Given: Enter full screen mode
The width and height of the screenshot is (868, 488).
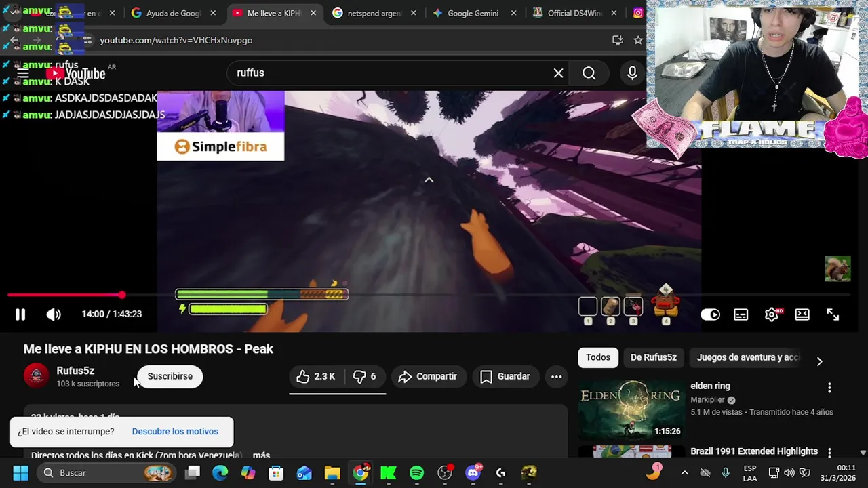Looking at the screenshot, I should 833,314.
